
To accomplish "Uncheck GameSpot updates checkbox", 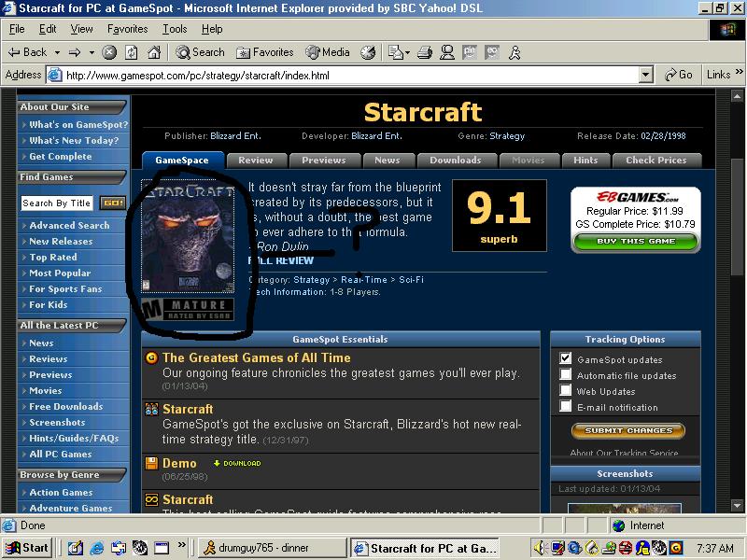I will pyautogui.click(x=566, y=358).
